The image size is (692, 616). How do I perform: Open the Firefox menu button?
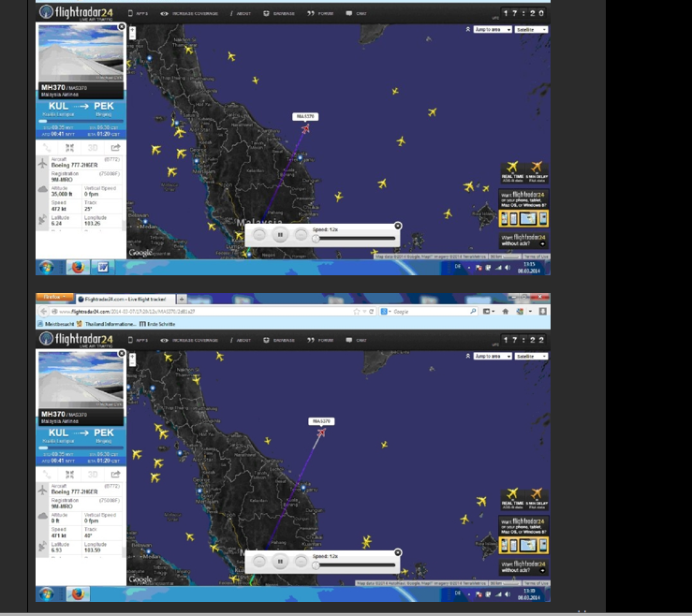(54, 297)
